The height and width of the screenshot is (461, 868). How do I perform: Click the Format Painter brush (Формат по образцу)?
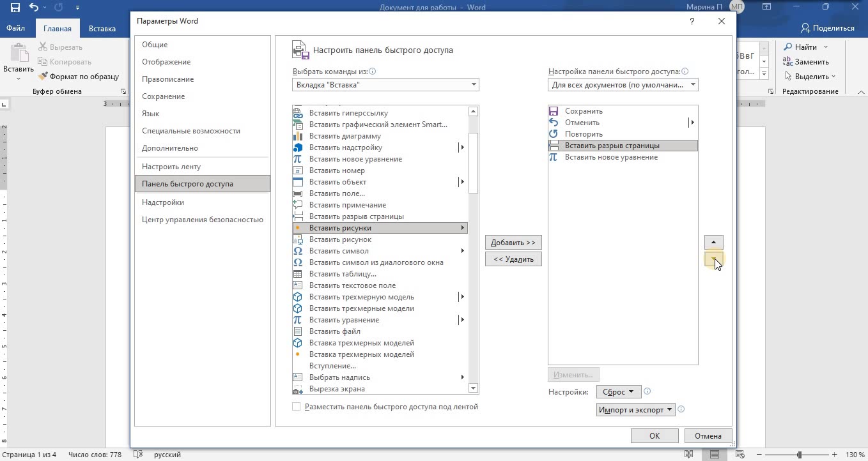pyautogui.click(x=43, y=77)
